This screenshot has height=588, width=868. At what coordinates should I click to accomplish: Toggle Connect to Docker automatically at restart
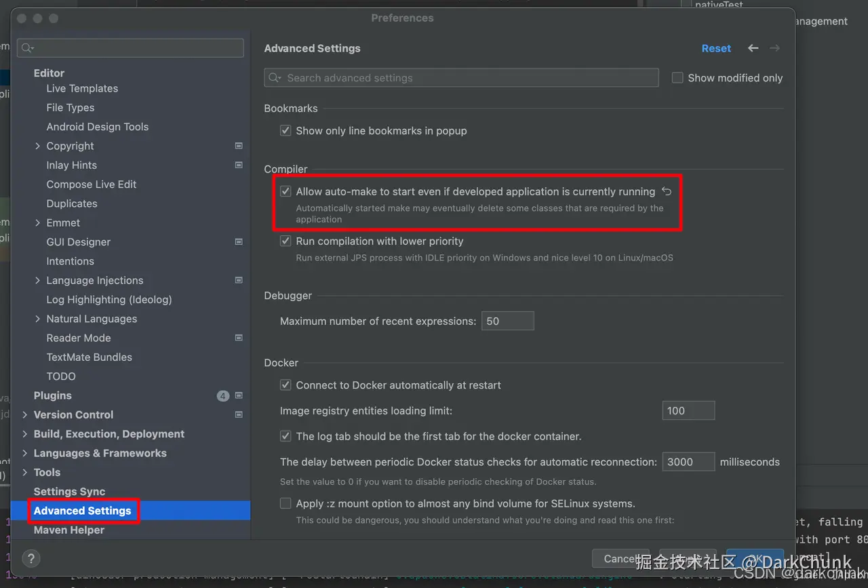coord(285,385)
